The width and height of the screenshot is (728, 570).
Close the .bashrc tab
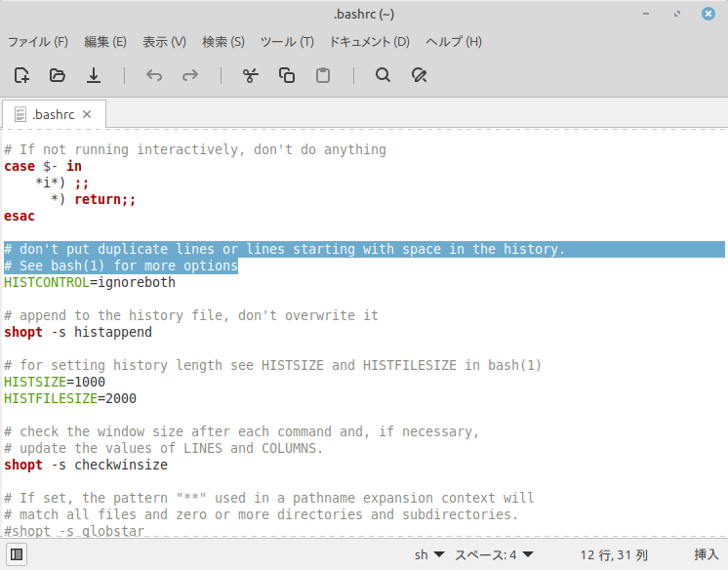pyautogui.click(x=87, y=114)
